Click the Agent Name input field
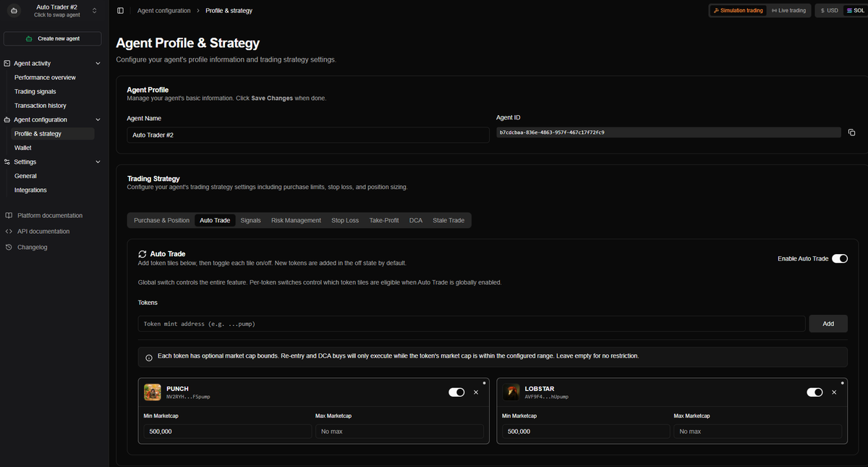This screenshot has height=467, width=868. click(309, 135)
